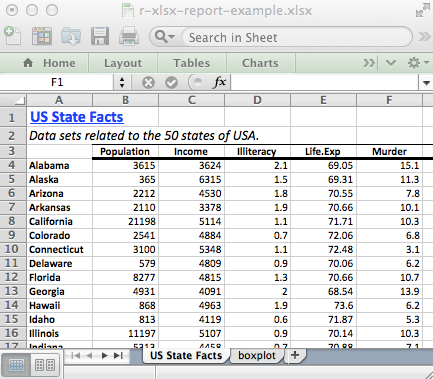433x379 pixels.
Task: Select Alaska income value 6315
Action: [x=191, y=180]
